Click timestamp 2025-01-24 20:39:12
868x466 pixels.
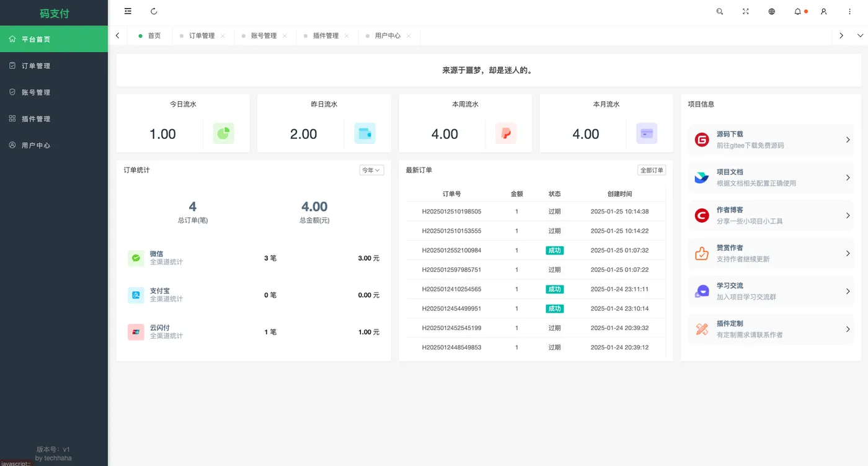619,347
